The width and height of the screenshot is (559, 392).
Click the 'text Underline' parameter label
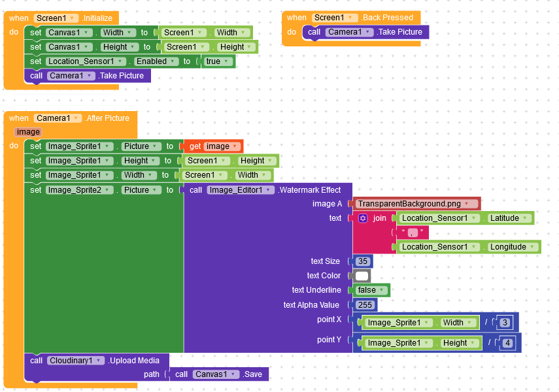316,290
